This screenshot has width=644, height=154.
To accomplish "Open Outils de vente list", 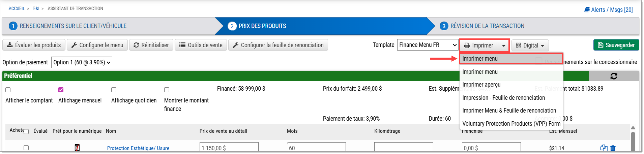I will coord(201,45).
